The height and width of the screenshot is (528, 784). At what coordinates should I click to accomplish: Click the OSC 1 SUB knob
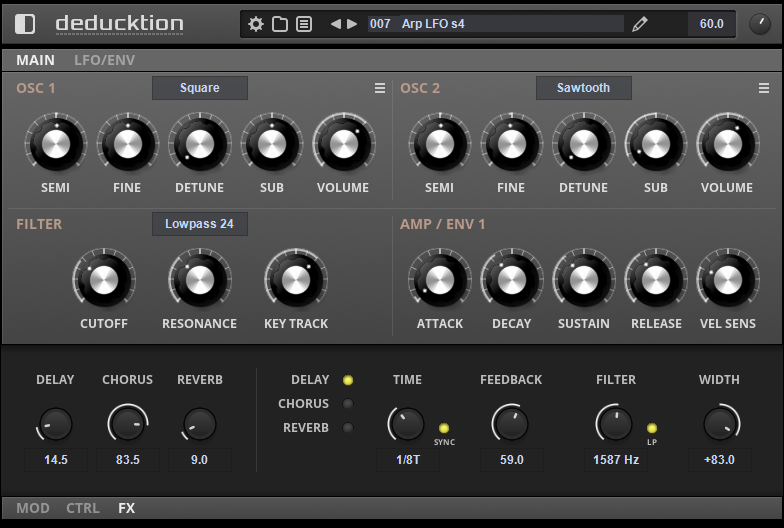(x=272, y=144)
